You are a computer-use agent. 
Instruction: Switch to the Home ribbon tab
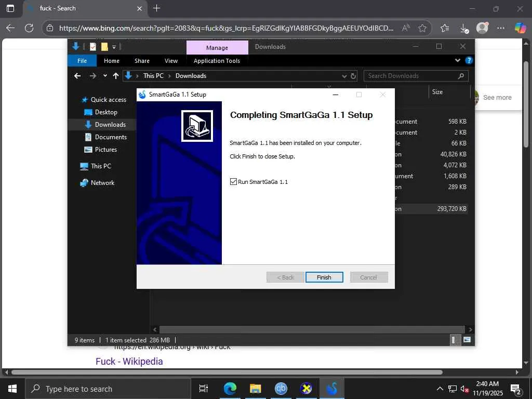pyautogui.click(x=112, y=61)
